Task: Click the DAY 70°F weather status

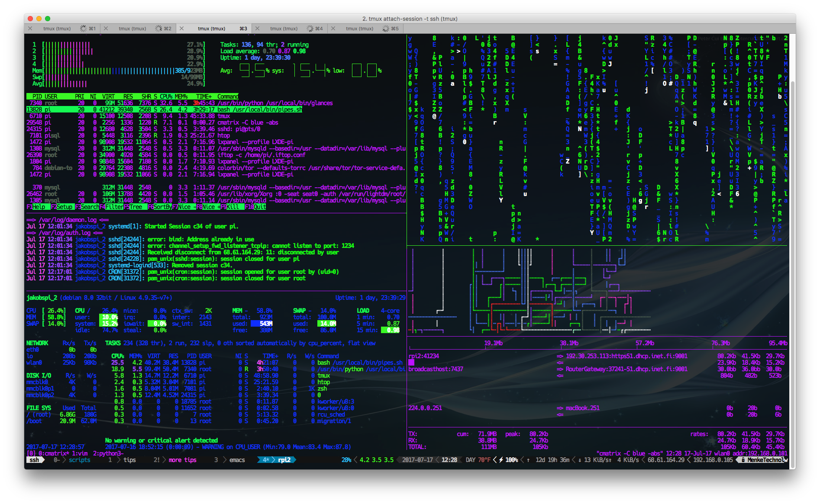Action: (478, 460)
